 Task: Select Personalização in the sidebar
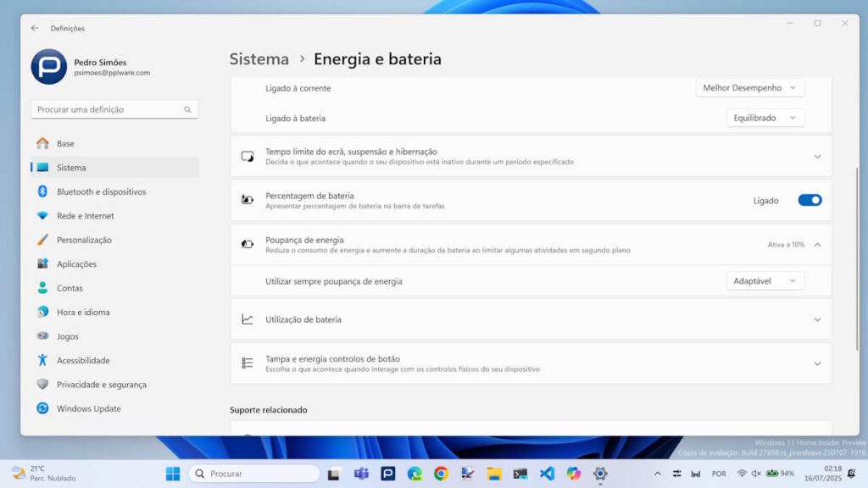[x=84, y=240]
